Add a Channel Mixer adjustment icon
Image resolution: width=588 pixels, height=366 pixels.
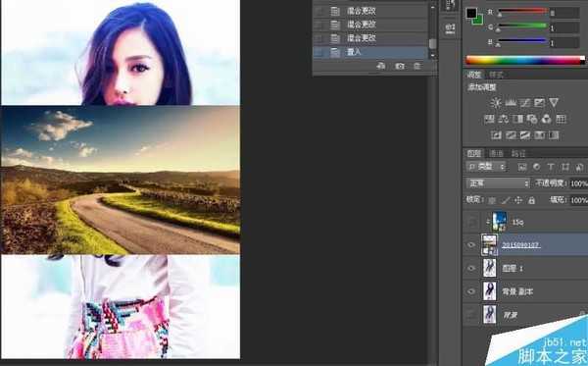tap(547, 119)
